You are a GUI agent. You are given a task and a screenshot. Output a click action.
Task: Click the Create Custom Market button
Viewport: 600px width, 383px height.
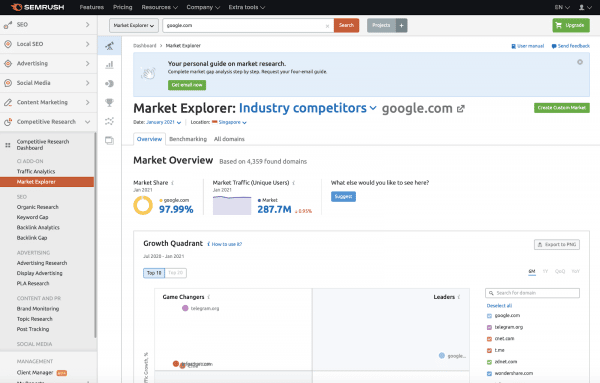tap(562, 108)
